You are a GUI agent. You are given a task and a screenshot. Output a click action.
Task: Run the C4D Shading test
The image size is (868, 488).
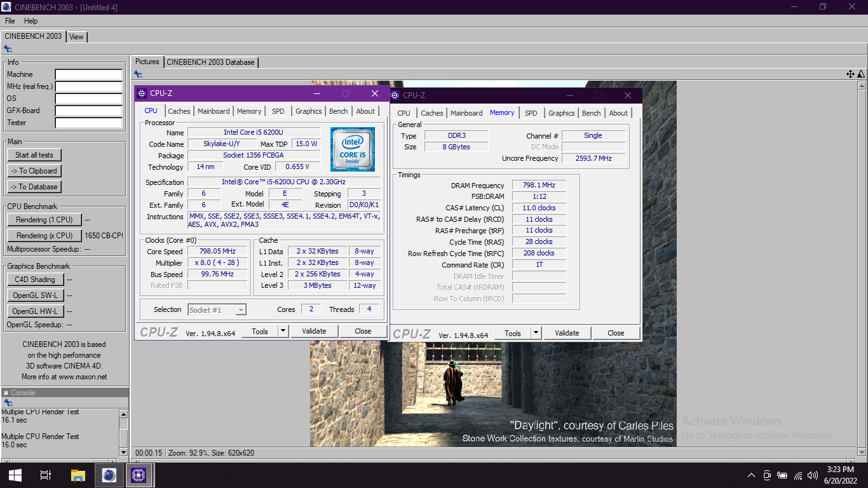coord(35,280)
